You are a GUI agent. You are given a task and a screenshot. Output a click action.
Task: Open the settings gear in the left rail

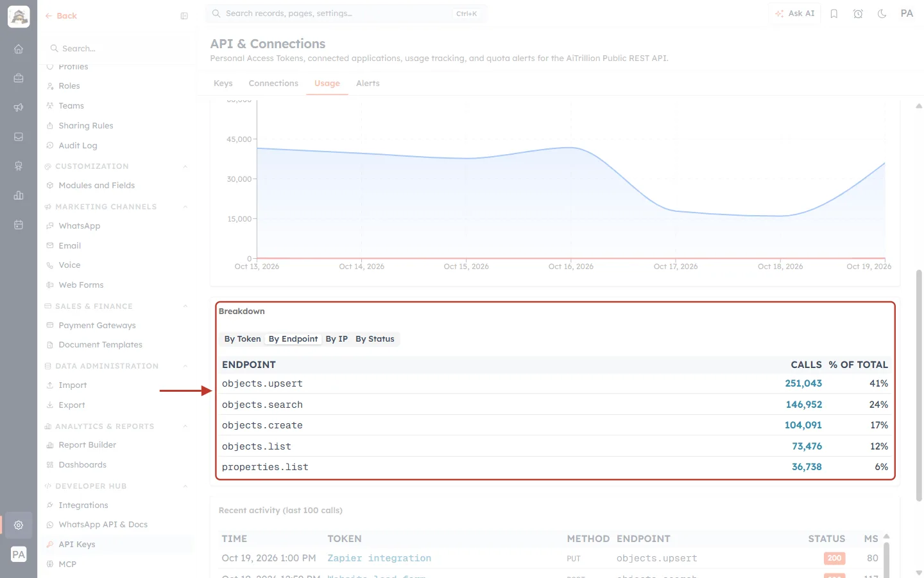[19, 525]
